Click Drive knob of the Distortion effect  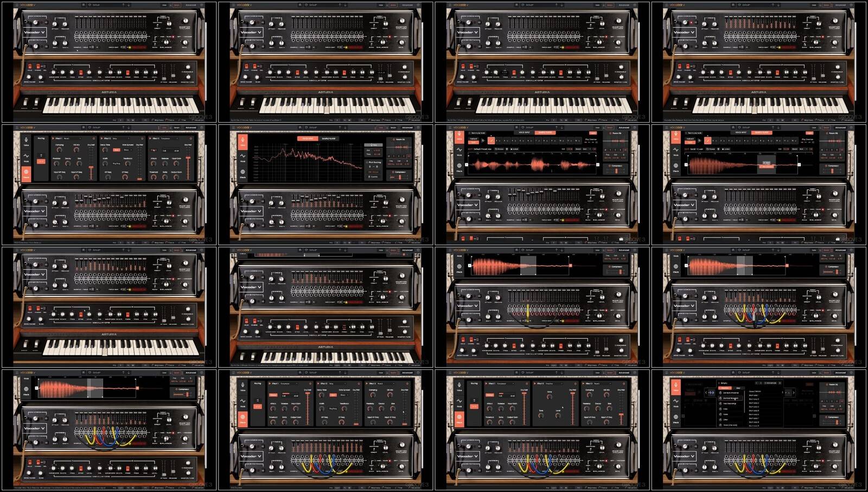tap(550, 398)
